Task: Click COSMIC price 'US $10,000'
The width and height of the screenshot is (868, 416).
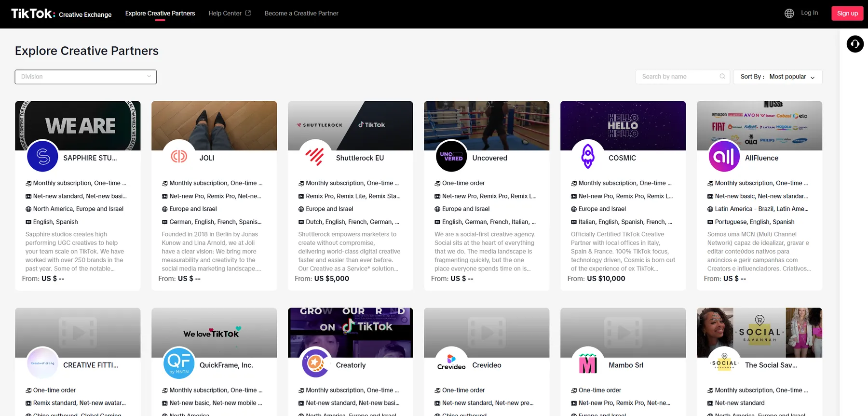Action: click(x=606, y=279)
